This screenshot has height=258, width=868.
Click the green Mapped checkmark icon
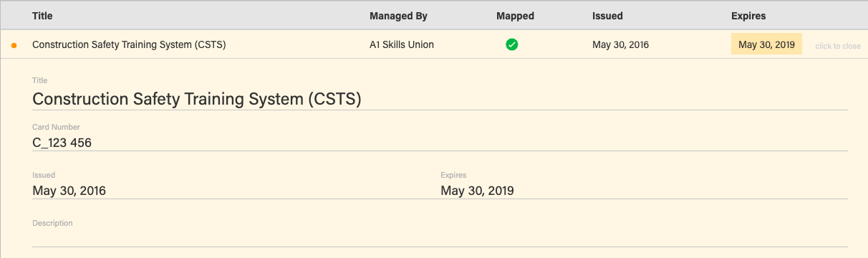tap(512, 44)
